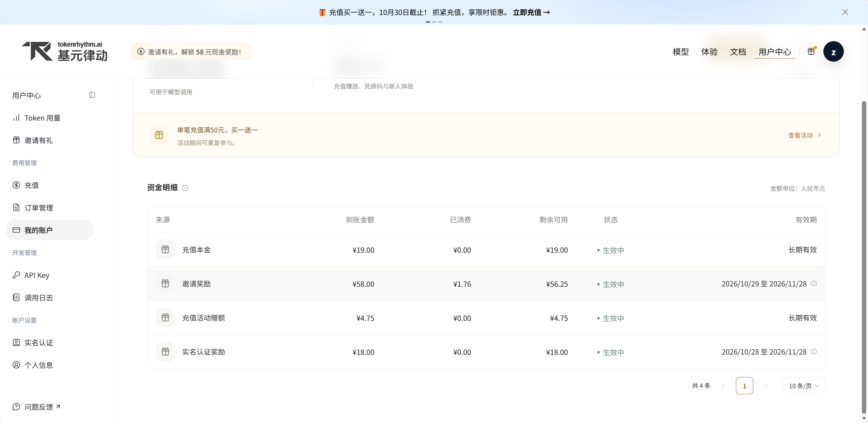Click the 邀请有礼,解锁 58 元现金奖励 badge
Screen dimensions: 868x423
tap(191, 52)
